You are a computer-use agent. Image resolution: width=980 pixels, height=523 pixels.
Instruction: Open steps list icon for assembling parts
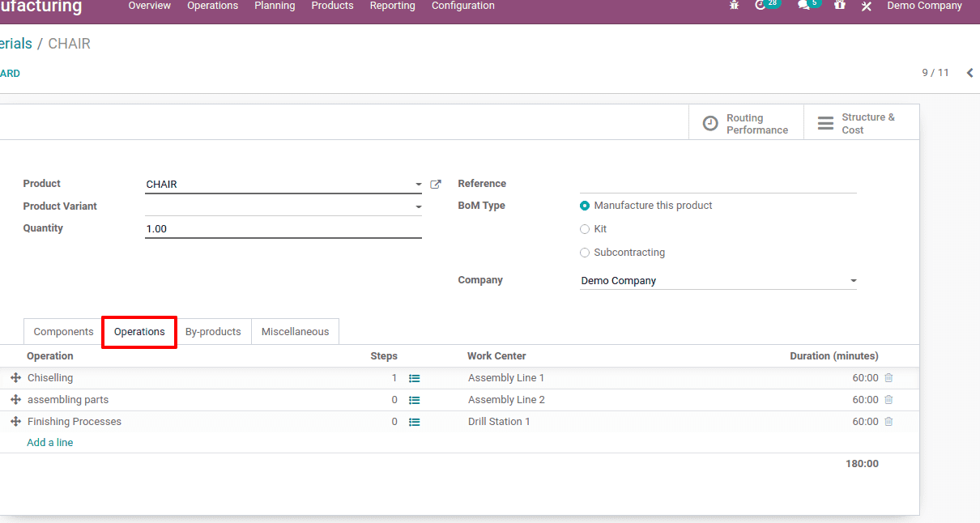[x=415, y=400]
